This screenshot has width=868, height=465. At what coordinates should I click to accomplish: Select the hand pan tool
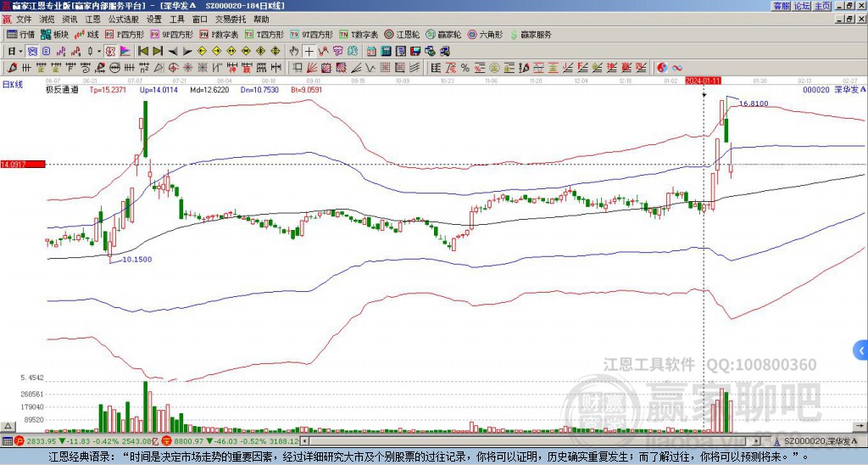(x=294, y=51)
